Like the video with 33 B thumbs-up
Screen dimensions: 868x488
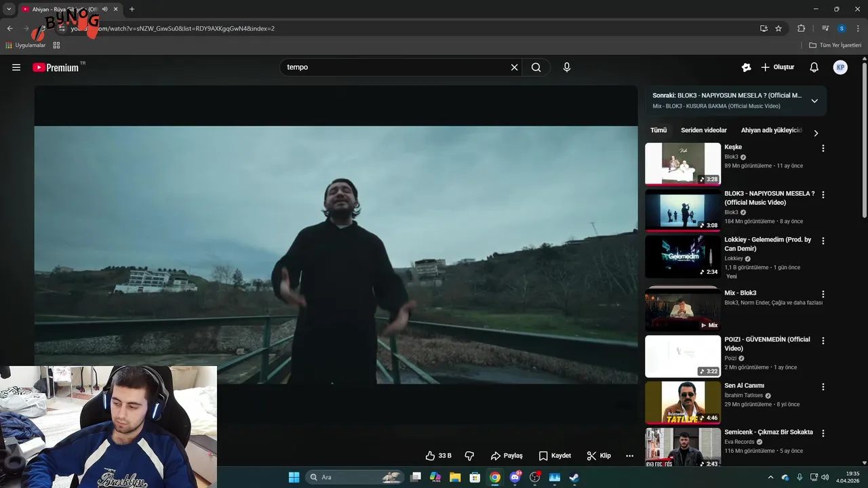(x=438, y=455)
